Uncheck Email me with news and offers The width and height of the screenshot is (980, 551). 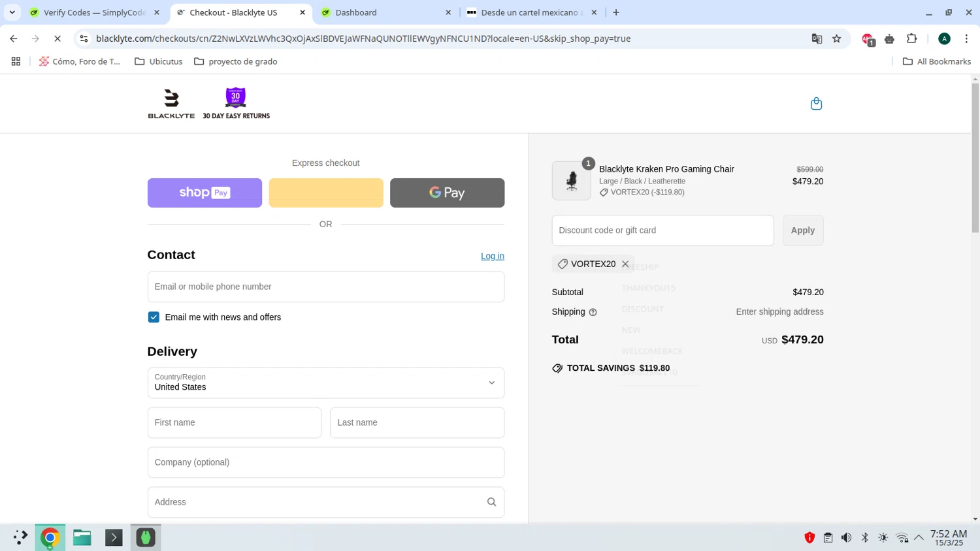tap(154, 317)
